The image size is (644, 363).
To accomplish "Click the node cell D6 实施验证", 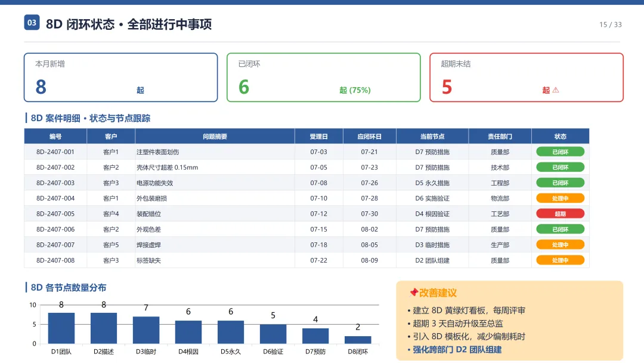I will 432,198.
